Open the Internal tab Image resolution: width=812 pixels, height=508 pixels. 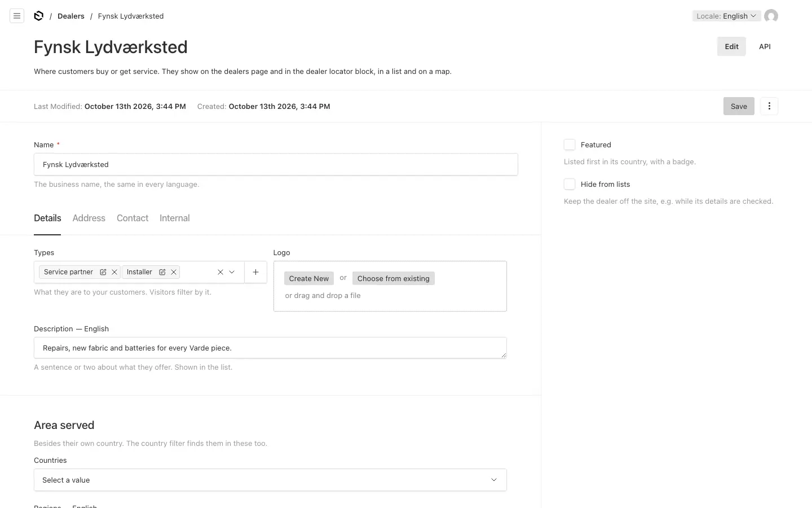[175, 218]
